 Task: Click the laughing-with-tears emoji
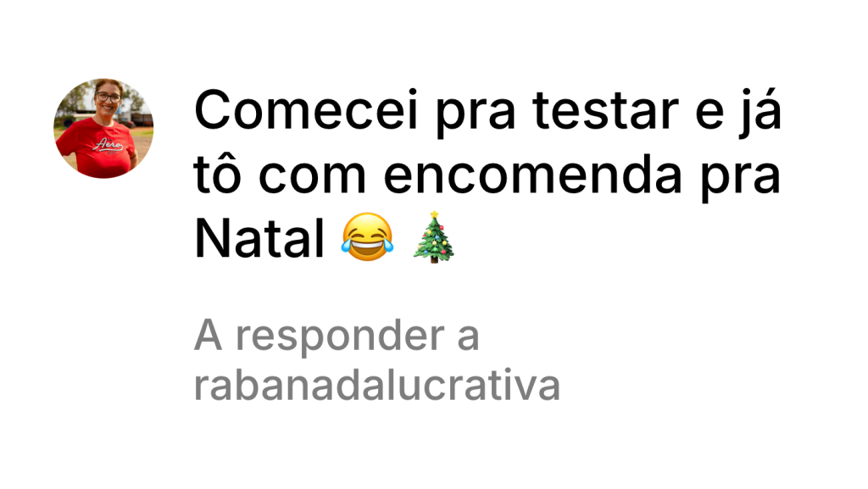click(x=367, y=236)
